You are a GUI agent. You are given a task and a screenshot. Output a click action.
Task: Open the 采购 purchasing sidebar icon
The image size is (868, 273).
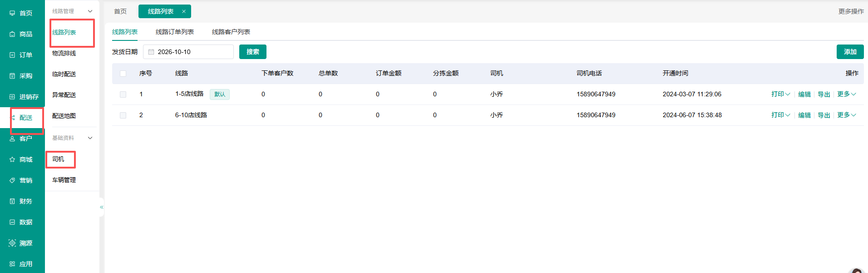coord(12,76)
